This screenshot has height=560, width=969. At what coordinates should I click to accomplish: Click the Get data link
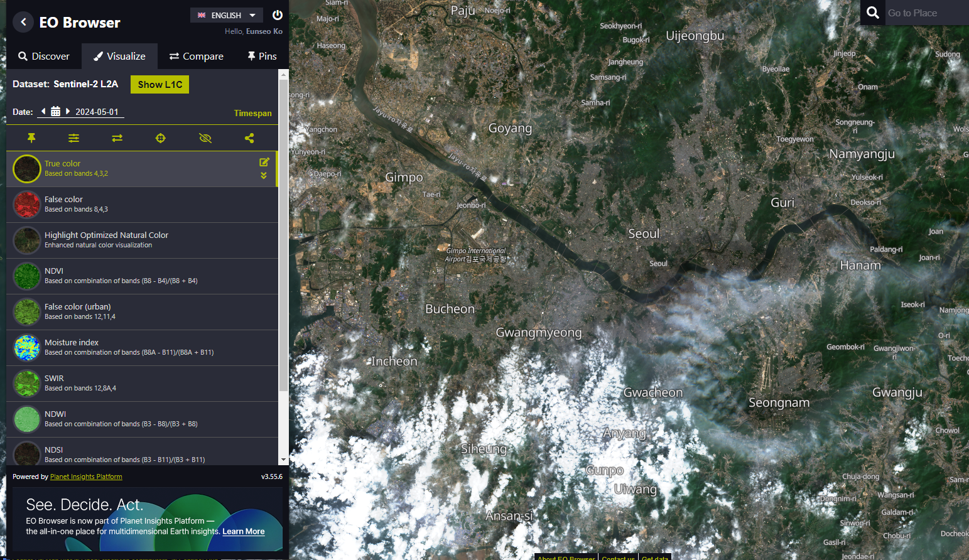(655, 557)
